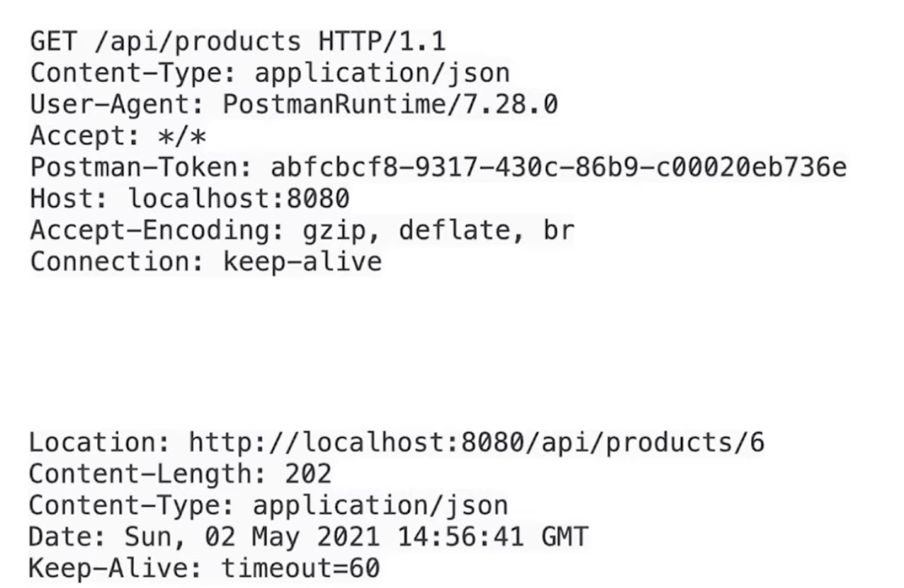Screen dimensions: 904x588
Task: Click the localhost:8080 value on the Host line
Action: (239, 198)
